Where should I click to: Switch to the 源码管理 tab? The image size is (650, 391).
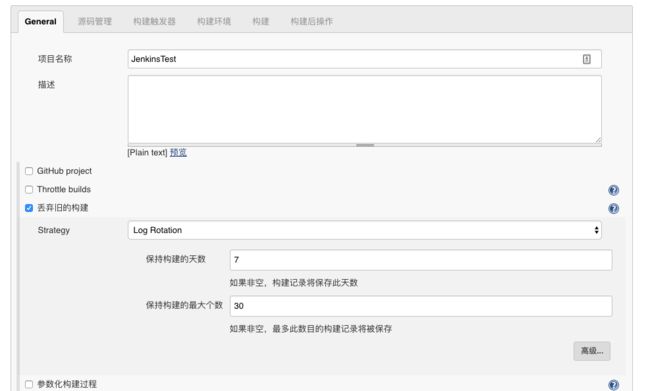[x=95, y=22]
